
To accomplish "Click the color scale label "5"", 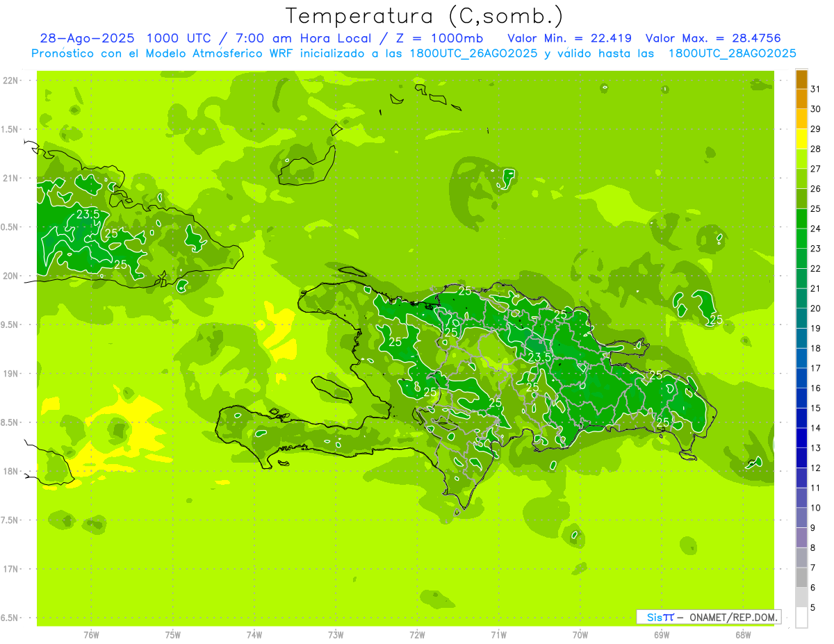I will pos(813,607).
